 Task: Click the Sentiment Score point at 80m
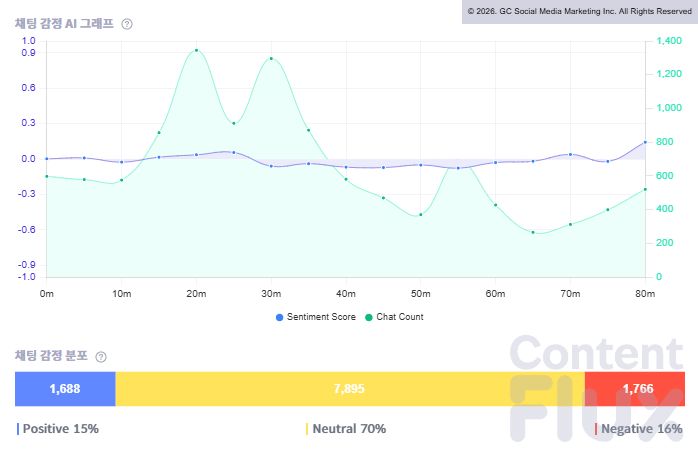(645, 142)
